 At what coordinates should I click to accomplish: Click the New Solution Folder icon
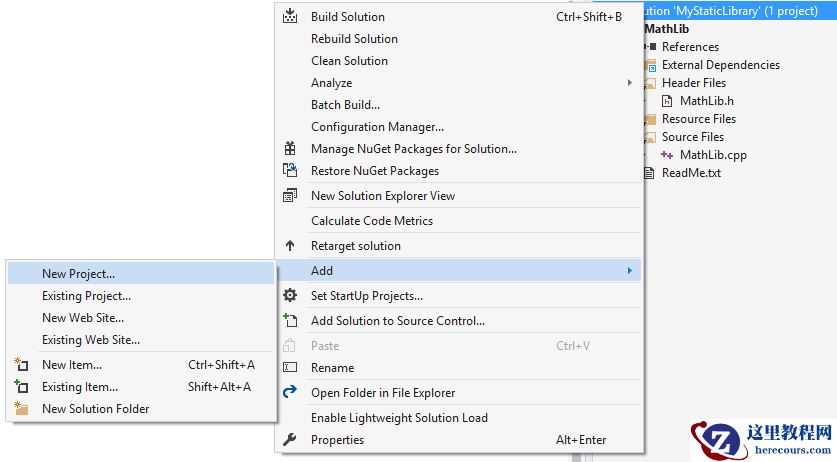[x=21, y=408]
